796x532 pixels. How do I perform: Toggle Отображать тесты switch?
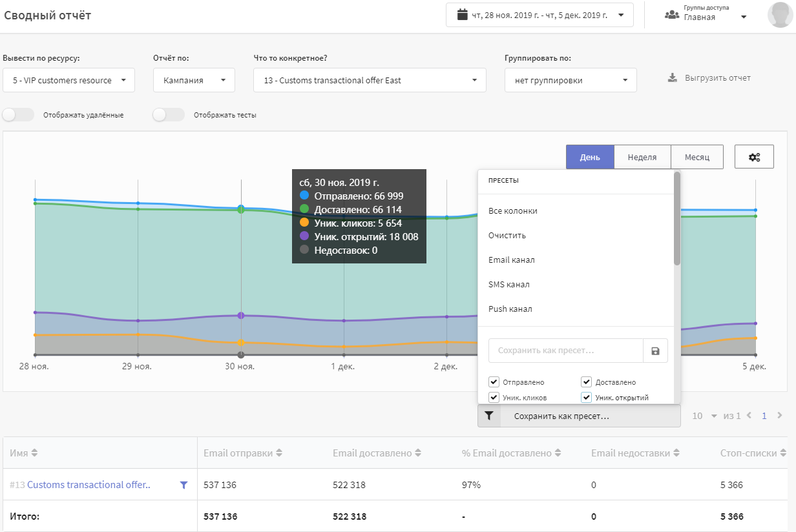tap(169, 115)
